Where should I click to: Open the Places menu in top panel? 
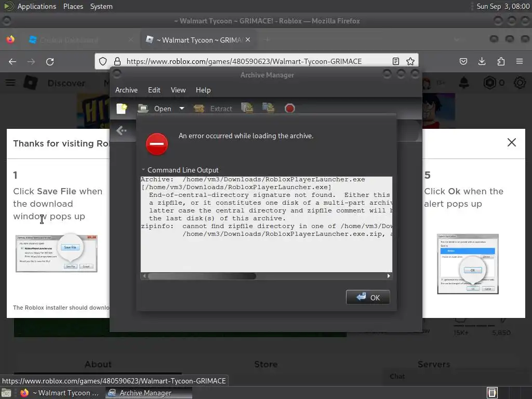coord(73,6)
